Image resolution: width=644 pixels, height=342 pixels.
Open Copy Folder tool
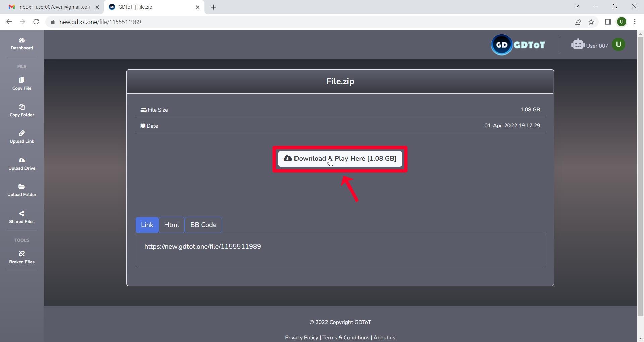tap(21, 111)
